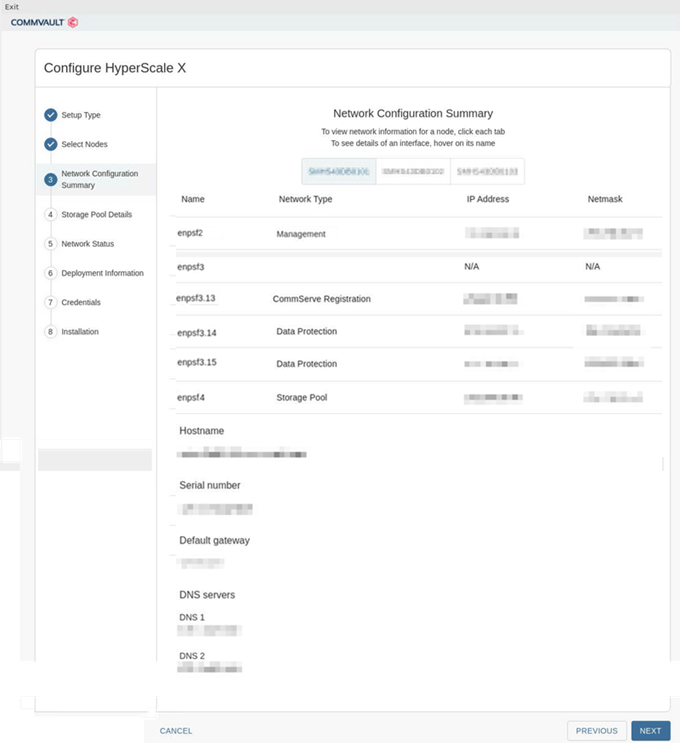Click the N/A netmask for enpsf3
This screenshot has height=743, width=680.
pyautogui.click(x=592, y=266)
